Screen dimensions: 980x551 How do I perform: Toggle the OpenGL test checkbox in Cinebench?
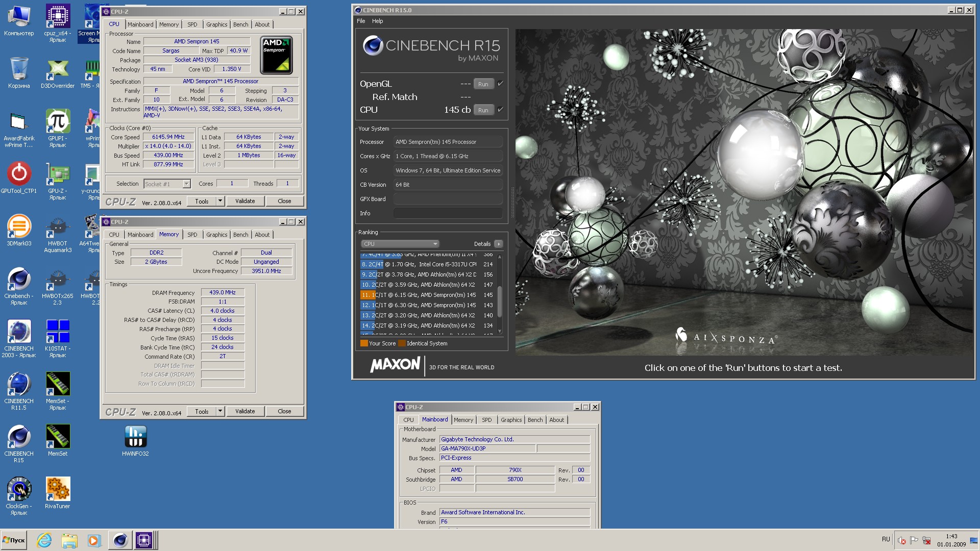500,84
